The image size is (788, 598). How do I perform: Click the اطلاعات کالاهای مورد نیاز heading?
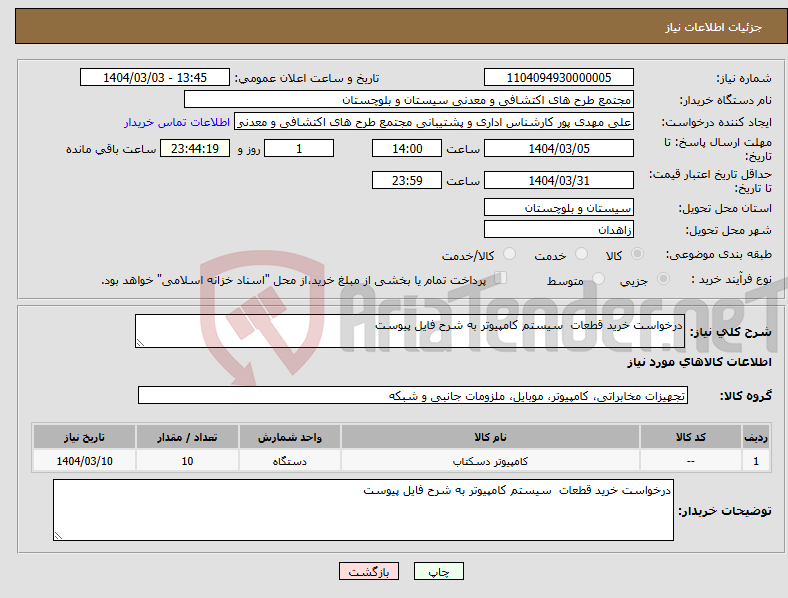point(699,362)
